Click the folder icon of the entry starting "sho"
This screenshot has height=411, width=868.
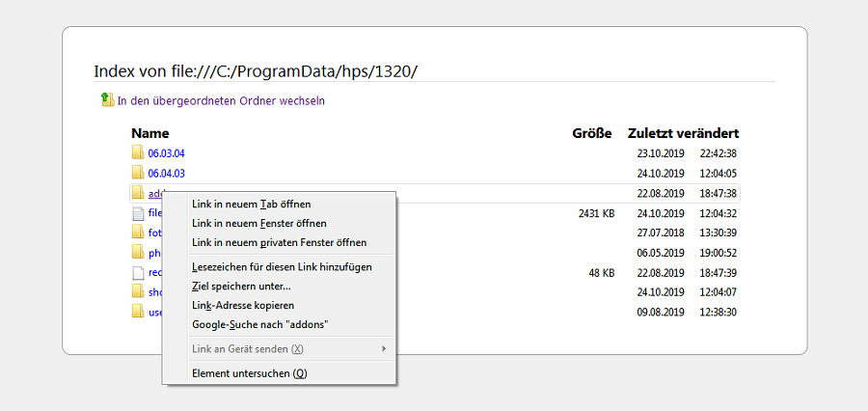(x=138, y=292)
